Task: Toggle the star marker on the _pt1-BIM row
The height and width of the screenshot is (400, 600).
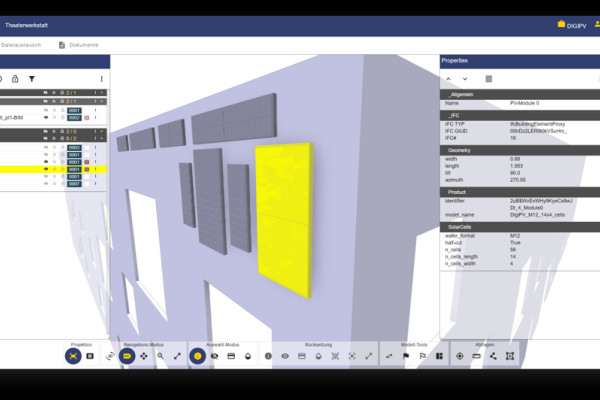Action: coord(54,118)
